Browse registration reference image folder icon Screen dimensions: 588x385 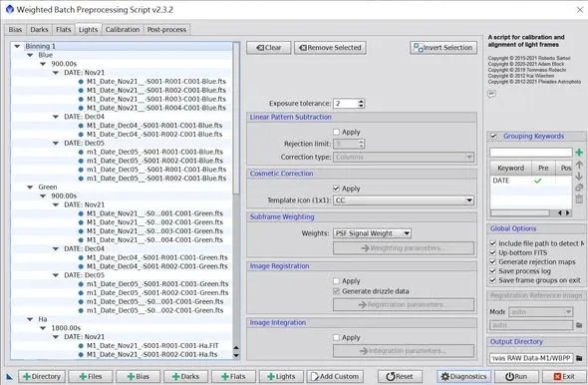point(579,325)
